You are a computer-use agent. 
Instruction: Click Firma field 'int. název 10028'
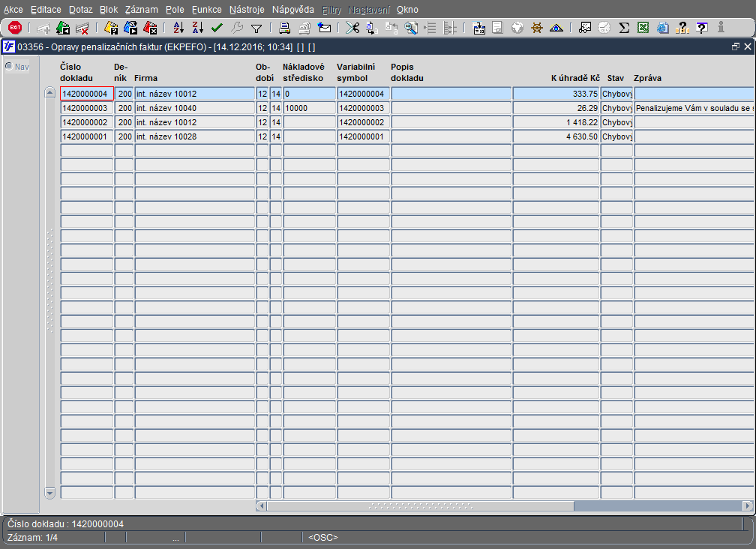point(194,136)
